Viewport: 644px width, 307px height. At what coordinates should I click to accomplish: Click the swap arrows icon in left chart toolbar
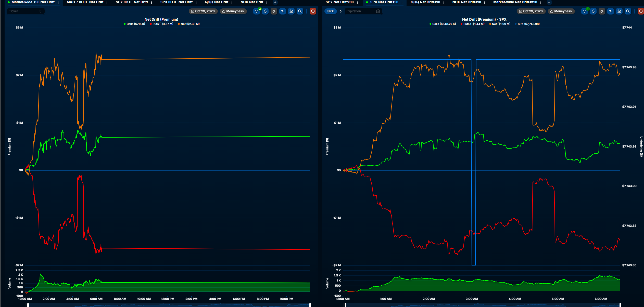coord(283,11)
